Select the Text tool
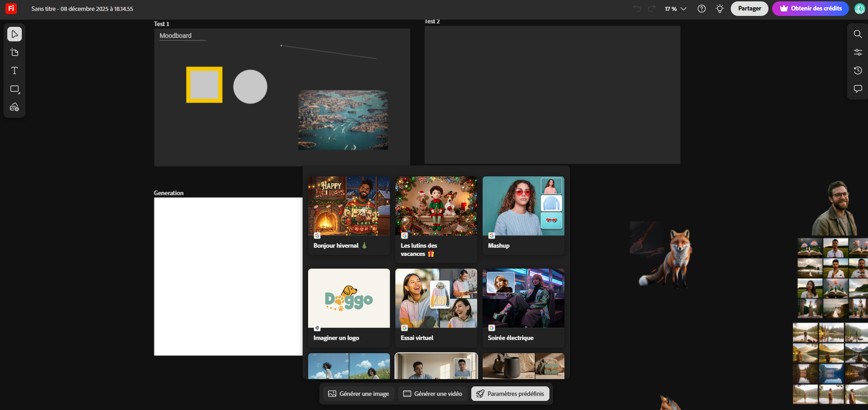Viewport: 868px width, 410px height. point(15,70)
